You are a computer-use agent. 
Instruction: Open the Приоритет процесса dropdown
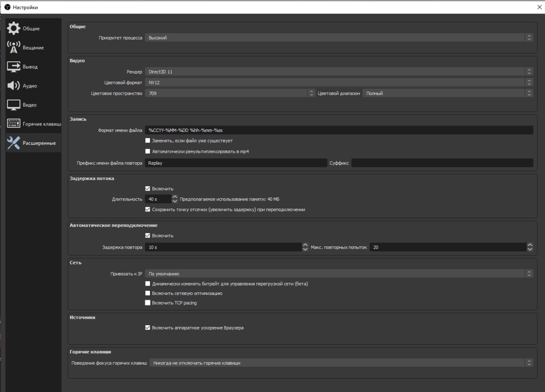[x=339, y=38]
